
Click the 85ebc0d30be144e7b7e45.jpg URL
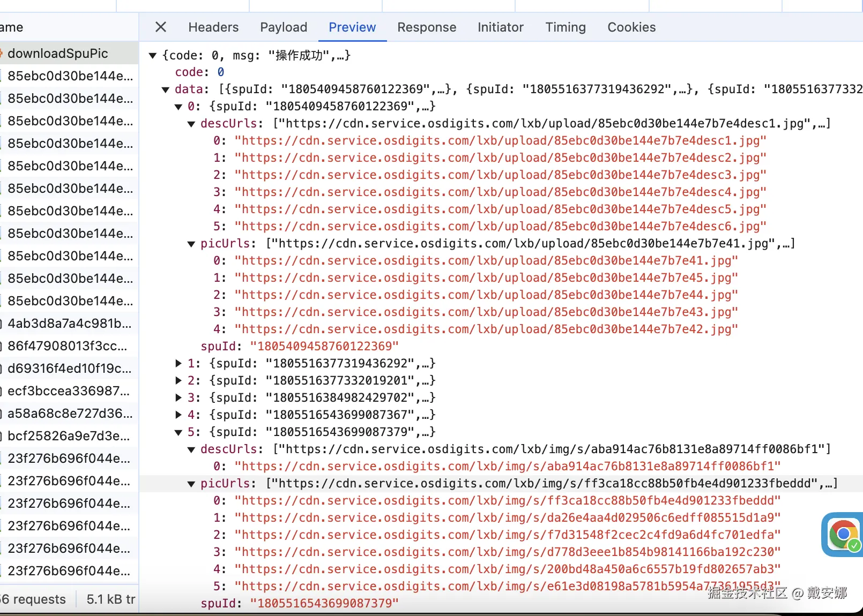[487, 277]
